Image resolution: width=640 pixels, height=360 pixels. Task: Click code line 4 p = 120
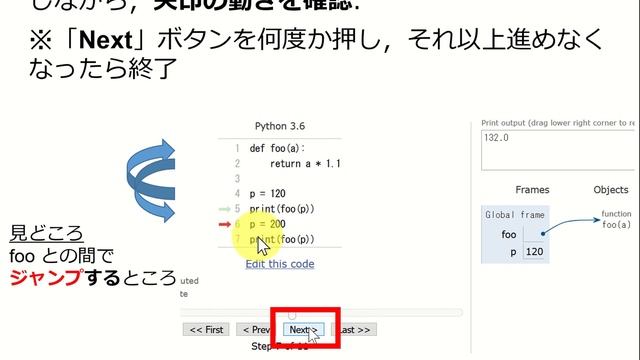[267, 193]
